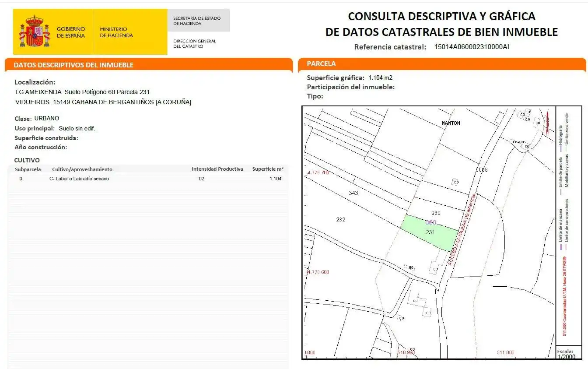
Task: Click parcel number 232 on the map
Action: point(340,219)
